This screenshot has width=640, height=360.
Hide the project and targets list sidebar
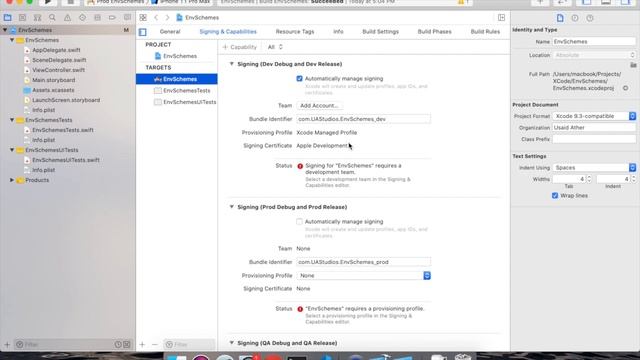[142, 32]
